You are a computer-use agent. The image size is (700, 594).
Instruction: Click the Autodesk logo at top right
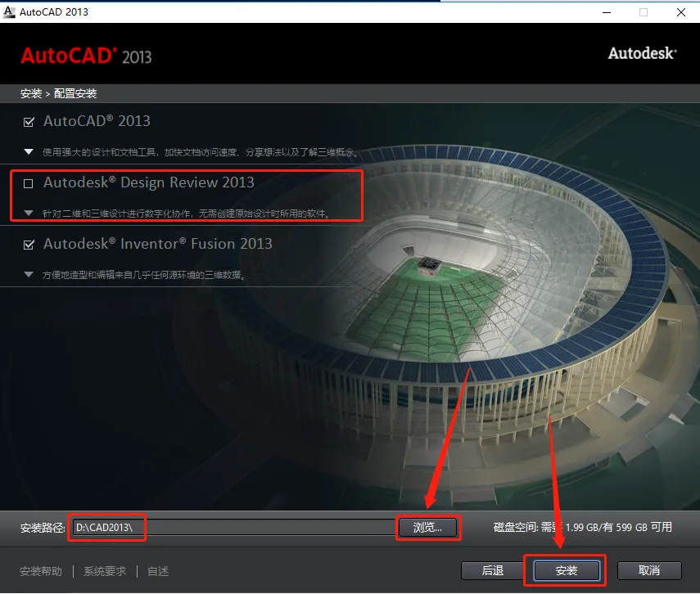coord(643,53)
